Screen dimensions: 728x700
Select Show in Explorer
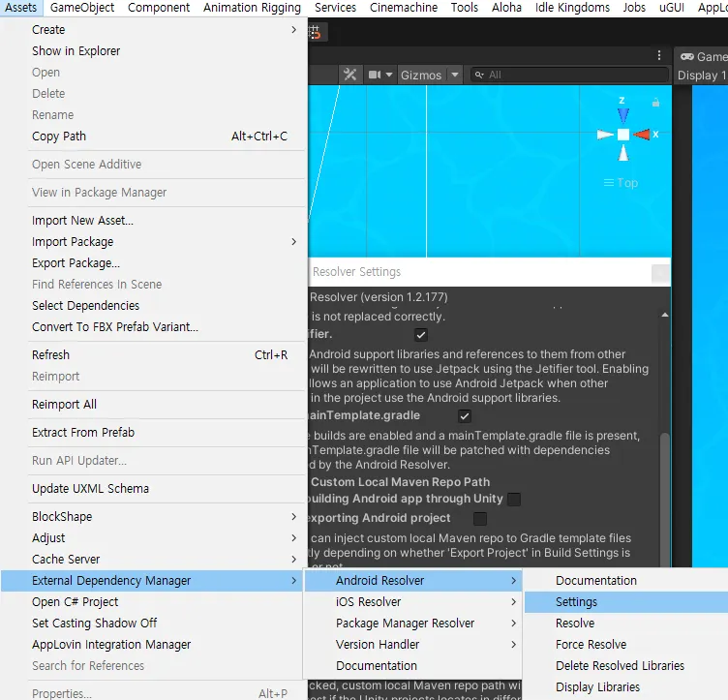(x=153, y=51)
